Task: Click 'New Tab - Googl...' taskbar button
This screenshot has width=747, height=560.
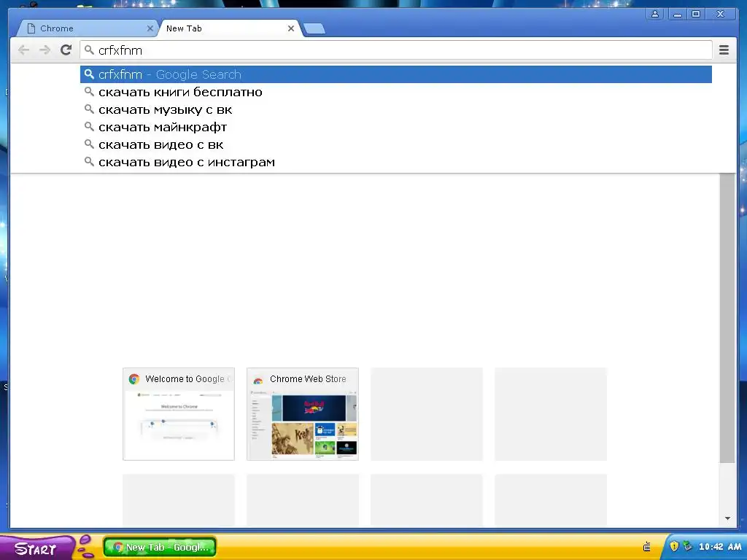Action: click(x=160, y=547)
